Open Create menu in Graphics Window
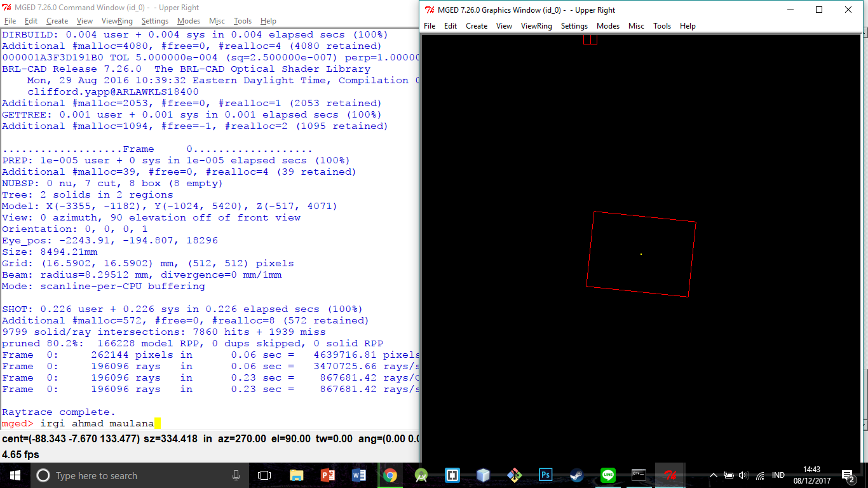 (x=477, y=26)
